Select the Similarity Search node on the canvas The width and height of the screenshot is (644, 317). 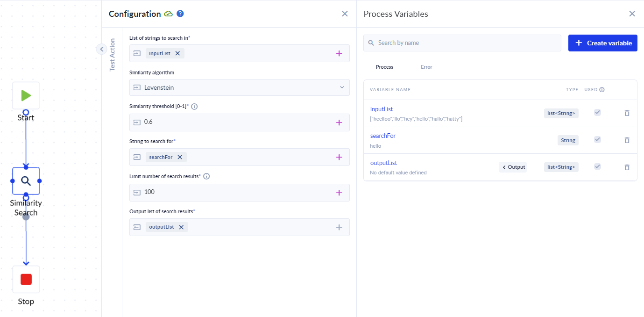pyautogui.click(x=26, y=181)
